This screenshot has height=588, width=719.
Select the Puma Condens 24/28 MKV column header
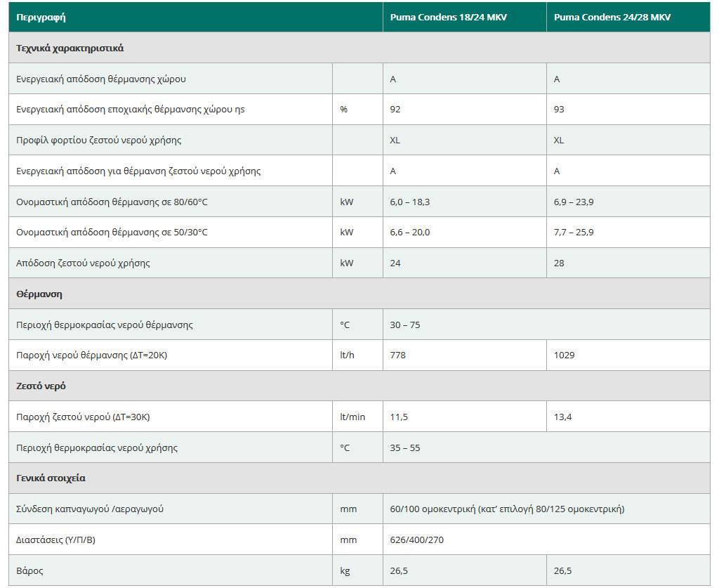[x=612, y=17]
